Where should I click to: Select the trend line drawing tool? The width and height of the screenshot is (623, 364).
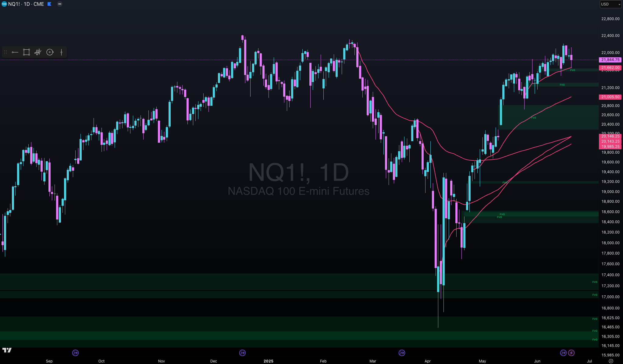(15, 52)
